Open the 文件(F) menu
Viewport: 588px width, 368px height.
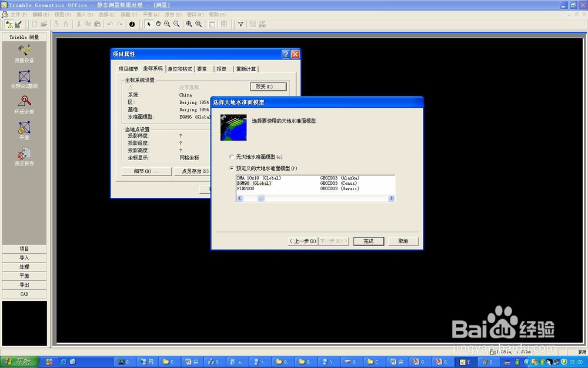[18, 15]
